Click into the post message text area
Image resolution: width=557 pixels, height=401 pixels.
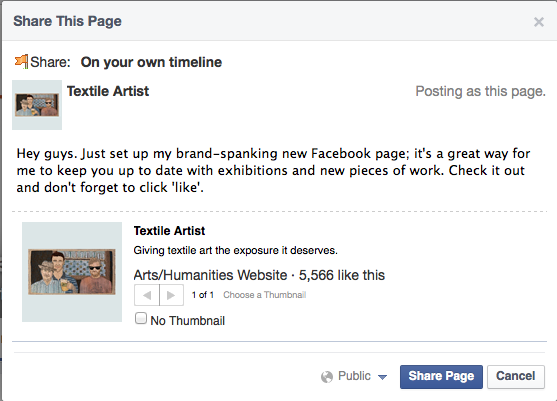point(274,170)
